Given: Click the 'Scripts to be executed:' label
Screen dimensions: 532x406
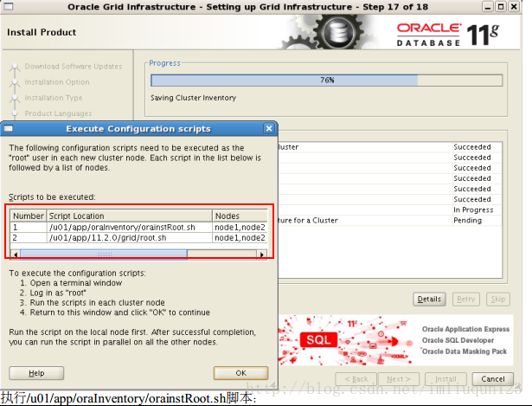Looking at the screenshot, I should [x=52, y=197].
